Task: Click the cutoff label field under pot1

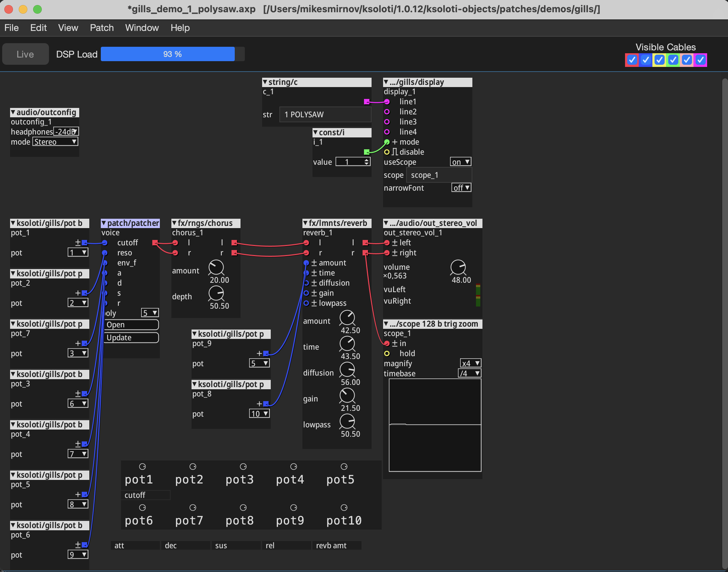Action: [x=145, y=495]
